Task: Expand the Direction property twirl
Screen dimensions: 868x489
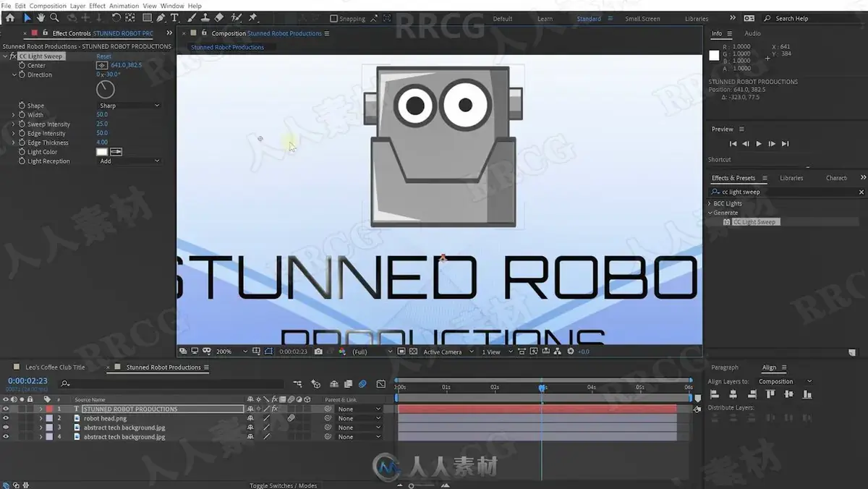Action: [14, 75]
